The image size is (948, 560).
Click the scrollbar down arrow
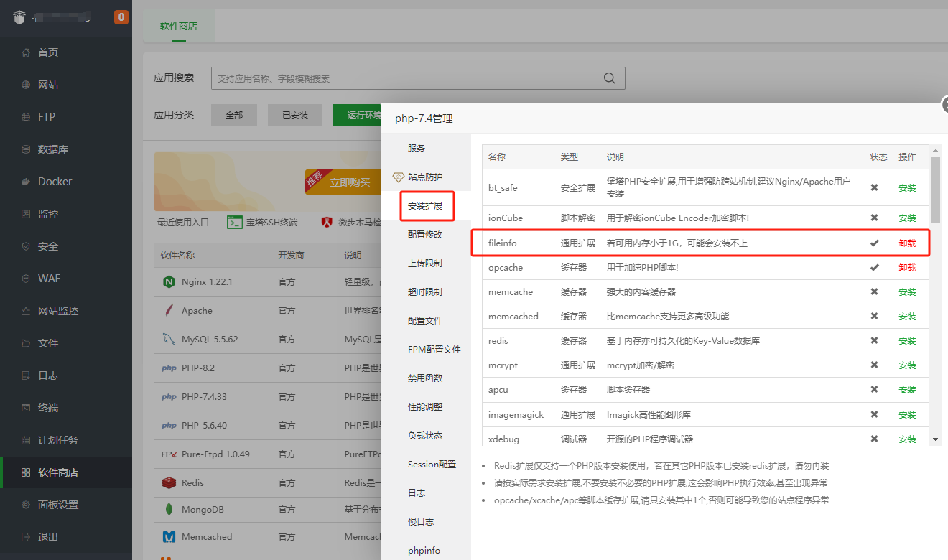pyautogui.click(x=935, y=439)
